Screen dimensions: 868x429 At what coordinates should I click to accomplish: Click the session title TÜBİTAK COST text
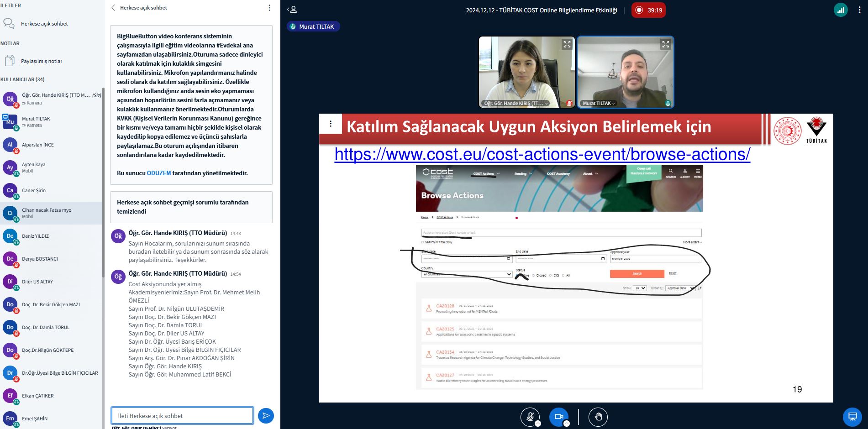541,10
